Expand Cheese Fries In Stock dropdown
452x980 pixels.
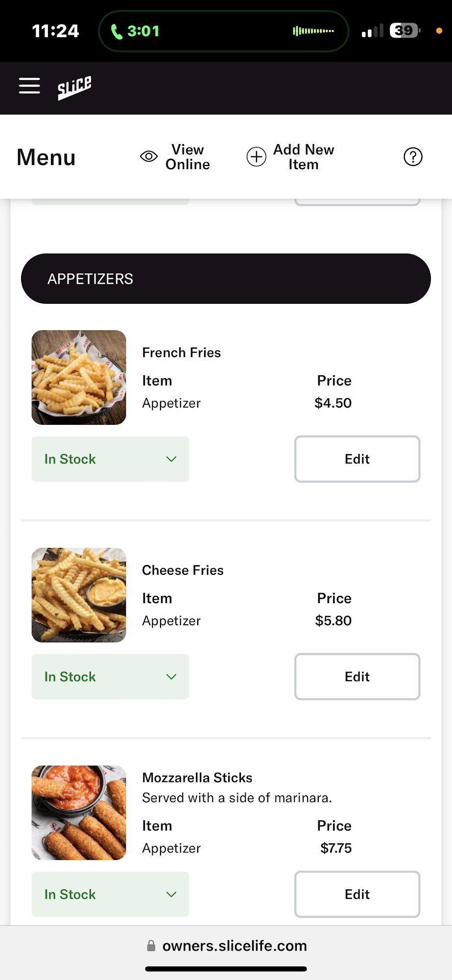pos(110,677)
